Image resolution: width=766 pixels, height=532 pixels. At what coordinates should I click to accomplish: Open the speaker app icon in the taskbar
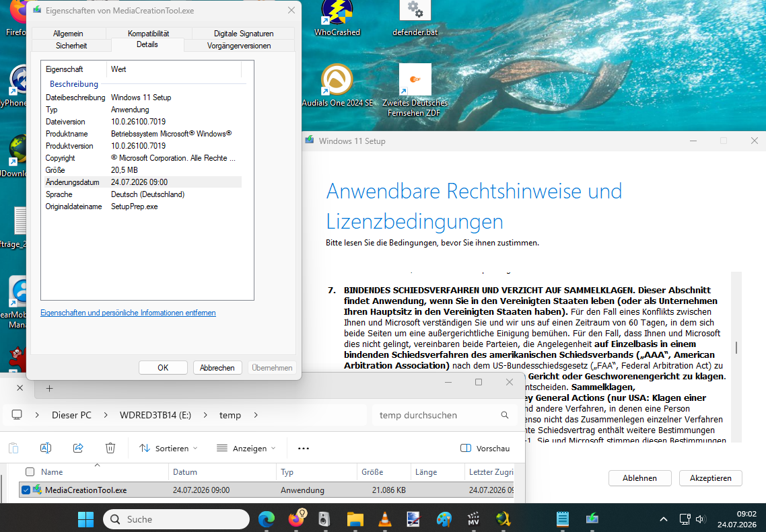click(x=324, y=519)
